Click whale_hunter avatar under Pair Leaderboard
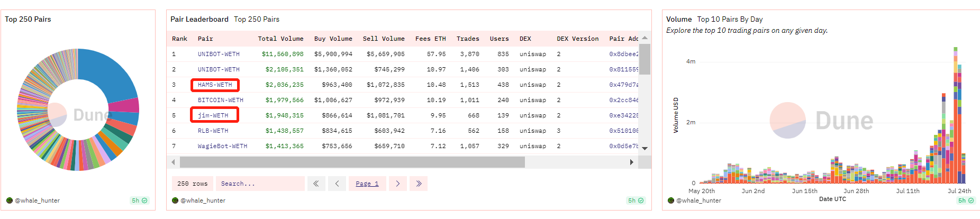 tap(175, 200)
